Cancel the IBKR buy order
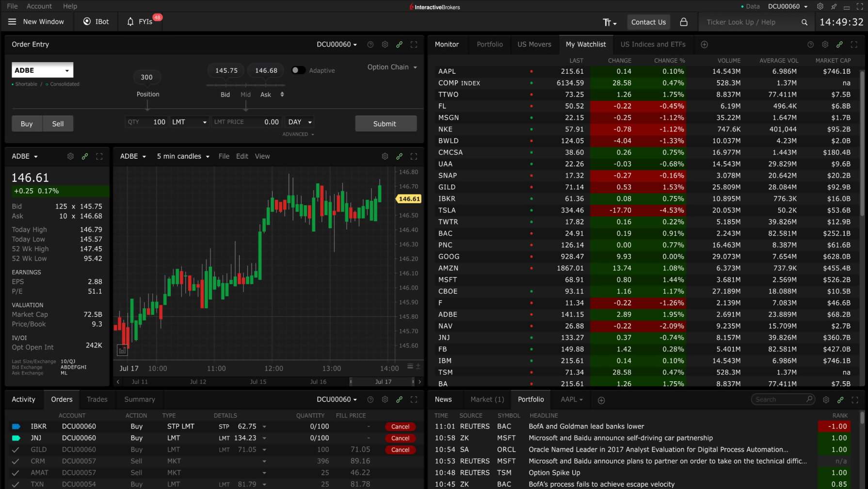This screenshot has height=489, width=868. [x=400, y=426]
